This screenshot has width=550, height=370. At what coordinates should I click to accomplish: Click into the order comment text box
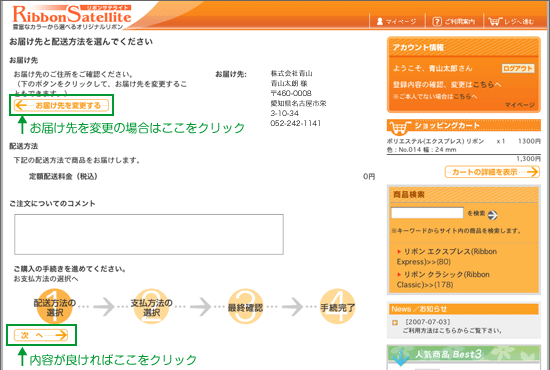149,234
